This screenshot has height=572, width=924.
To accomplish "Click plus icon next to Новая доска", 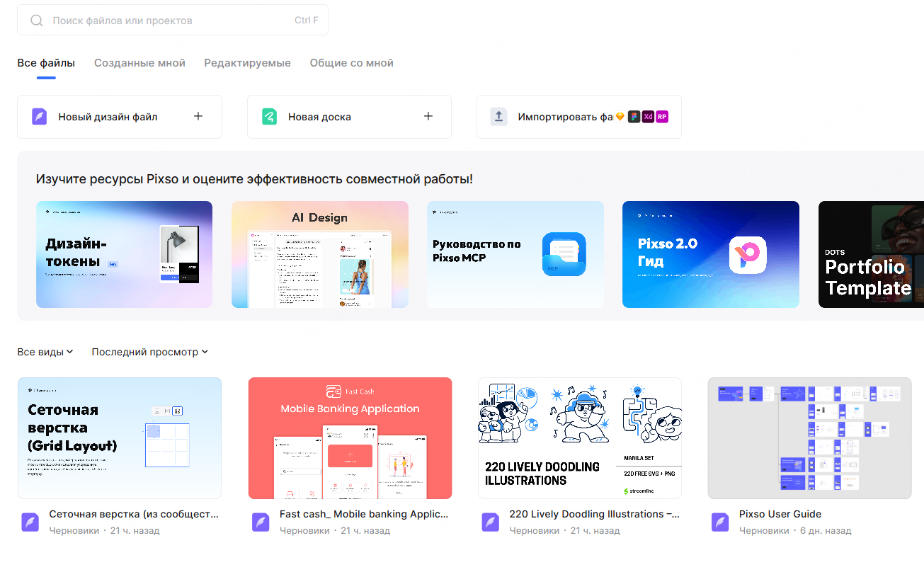I will coord(428,116).
